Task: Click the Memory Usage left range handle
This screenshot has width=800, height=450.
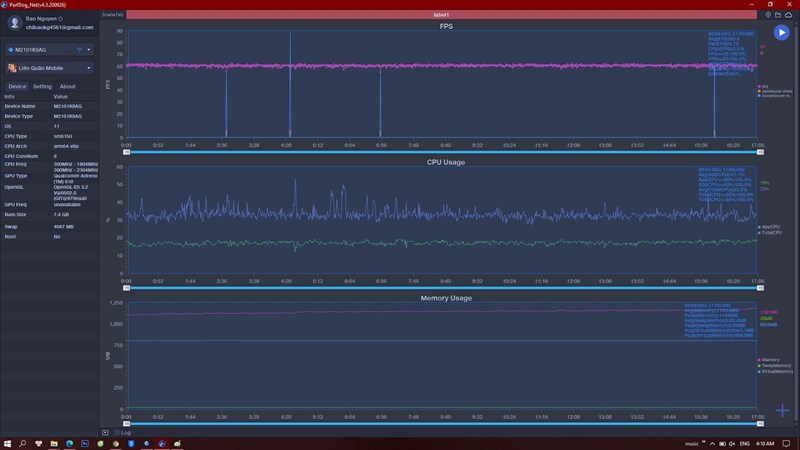Action: click(x=127, y=423)
